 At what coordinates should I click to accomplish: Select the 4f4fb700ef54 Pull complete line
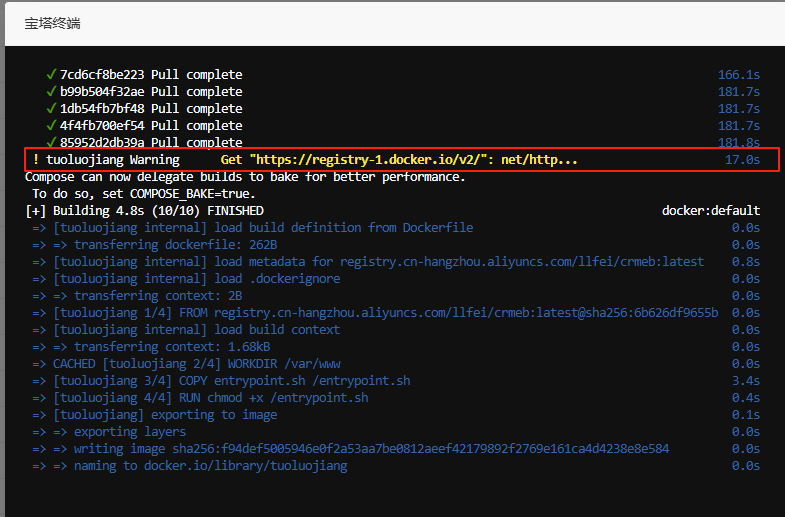pyautogui.click(x=151, y=126)
